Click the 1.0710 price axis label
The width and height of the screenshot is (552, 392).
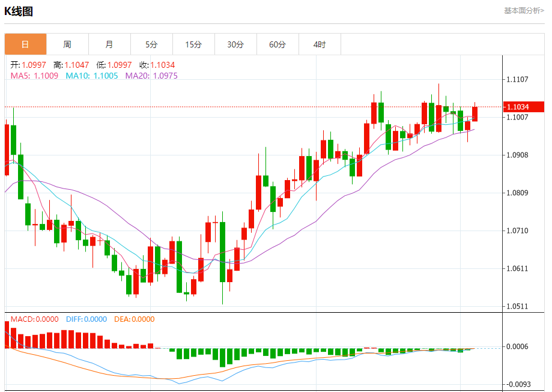click(517, 231)
